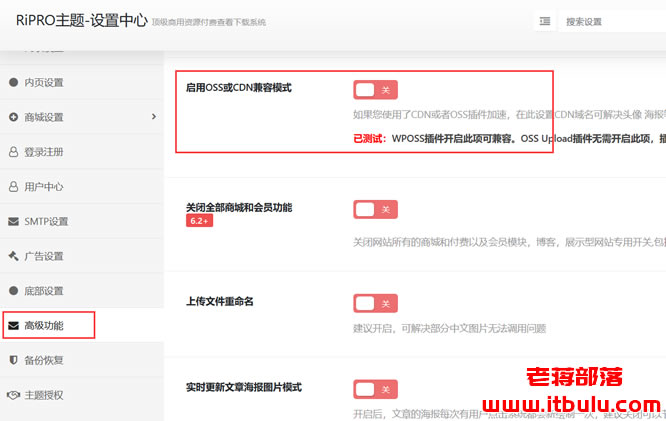Click the RiPRO主题-设置中心 title

[82, 20]
